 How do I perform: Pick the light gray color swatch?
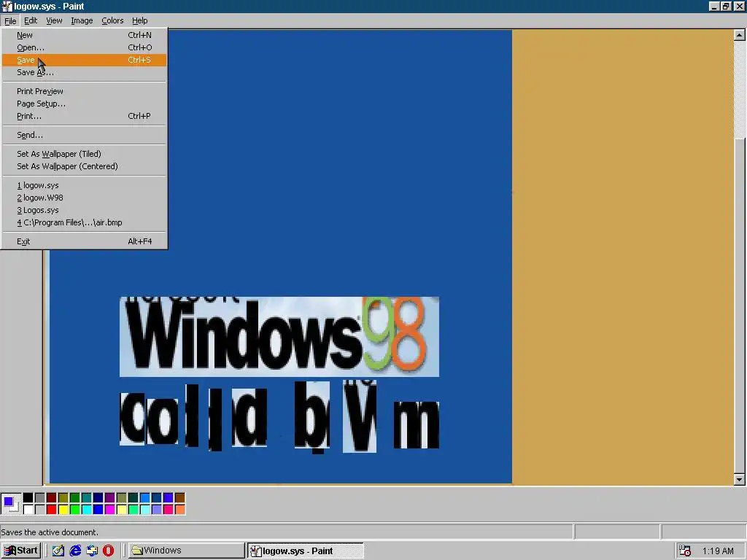[x=39, y=510]
